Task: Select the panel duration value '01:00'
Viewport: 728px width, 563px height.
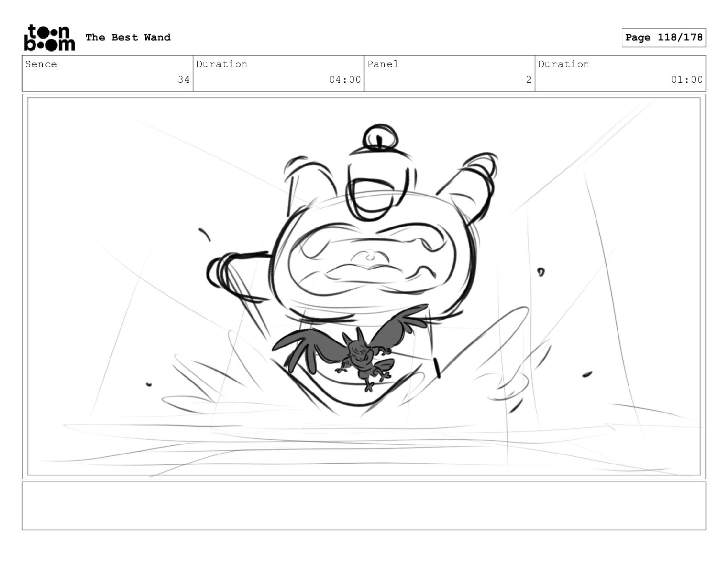Action: (687, 80)
